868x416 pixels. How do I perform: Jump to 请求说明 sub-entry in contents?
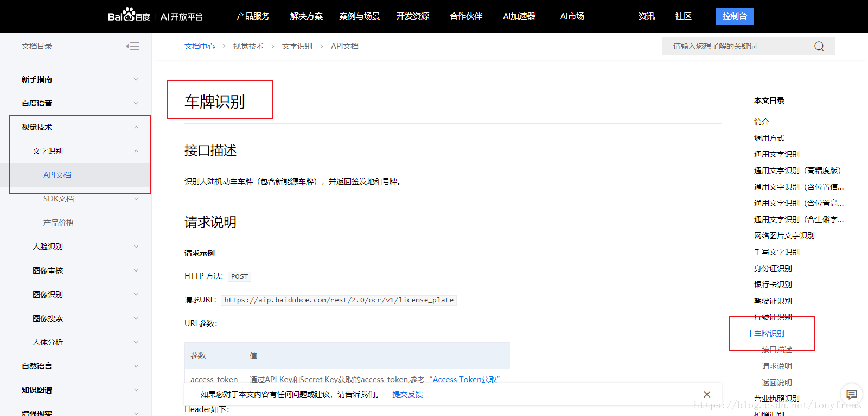pos(777,366)
